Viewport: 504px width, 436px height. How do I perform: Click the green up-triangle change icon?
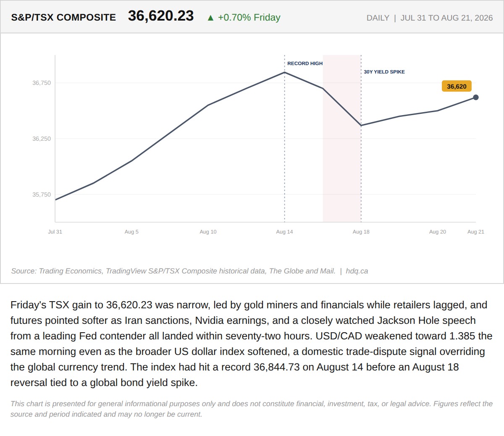click(x=210, y=18)
